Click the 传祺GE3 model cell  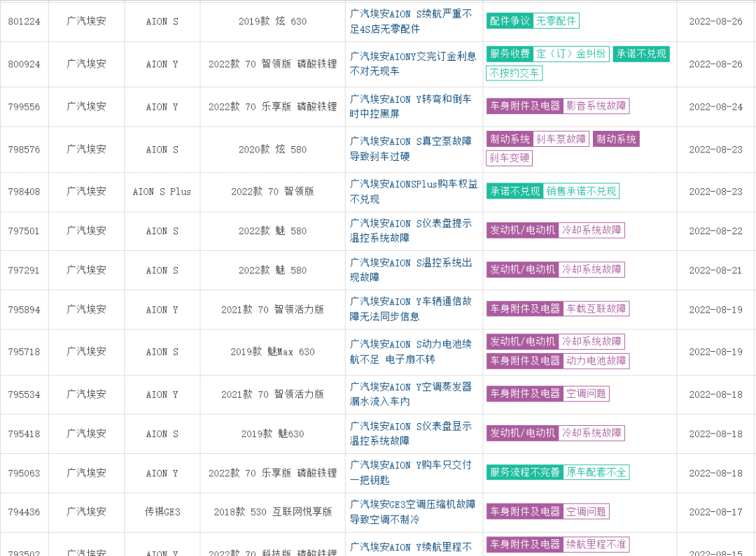[162, 511]
